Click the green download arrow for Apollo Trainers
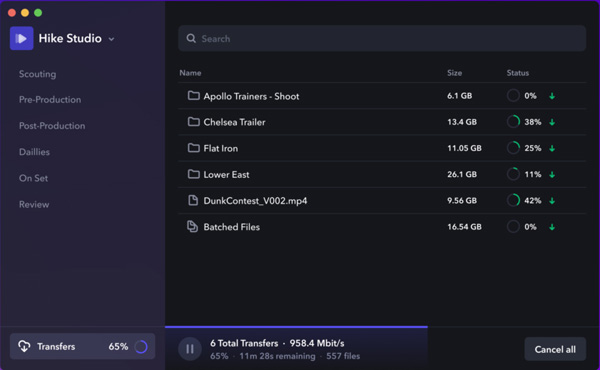The width and height of the screenshot is (600, 370). click(552, 96)
